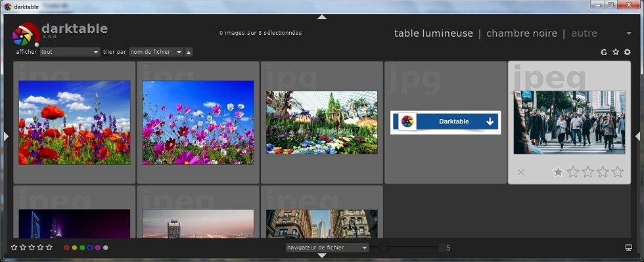
Task: Select the brick buildings street thumbnail
Action: 321,224
